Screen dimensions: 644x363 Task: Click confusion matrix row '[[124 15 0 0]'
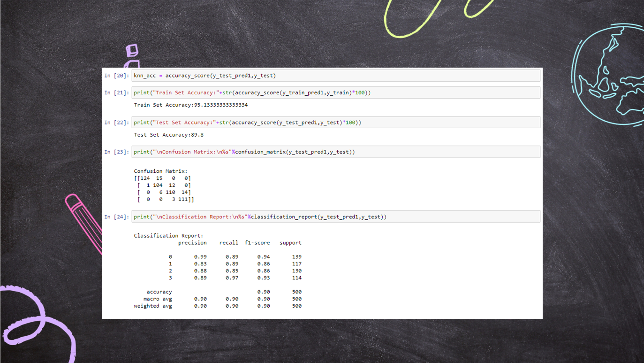[x=162, y=178]
